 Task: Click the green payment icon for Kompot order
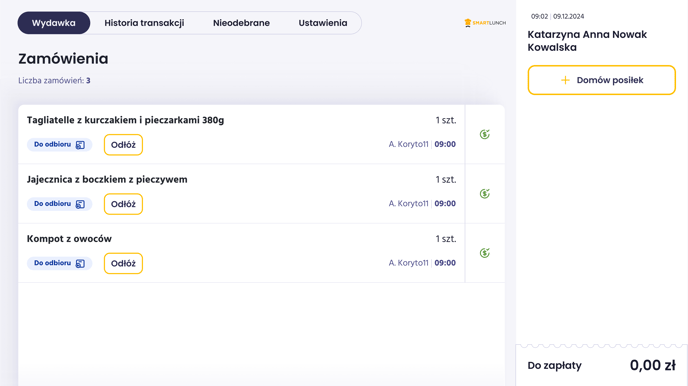[484, 253]
